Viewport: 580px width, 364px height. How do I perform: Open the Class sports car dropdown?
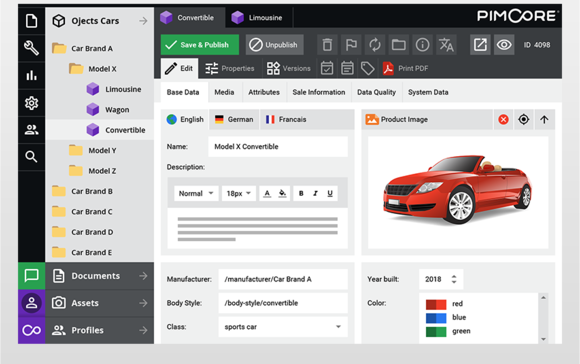tap(283, 327)
